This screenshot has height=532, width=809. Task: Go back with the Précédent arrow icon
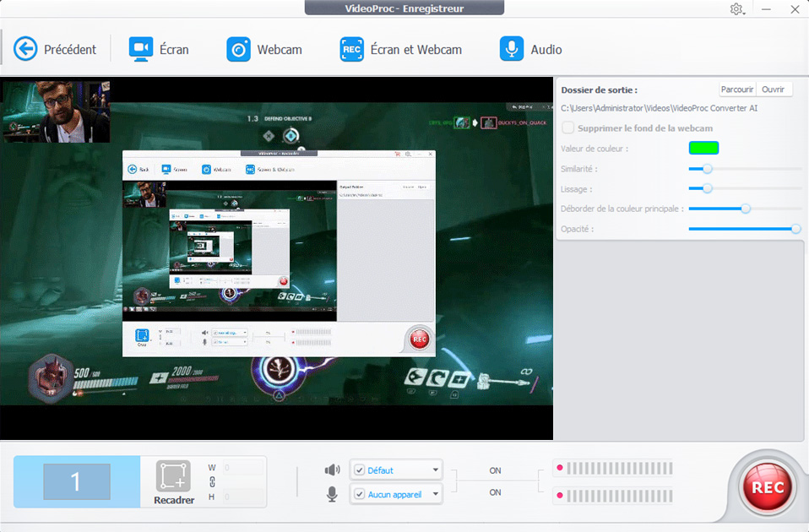click(25, 49)
